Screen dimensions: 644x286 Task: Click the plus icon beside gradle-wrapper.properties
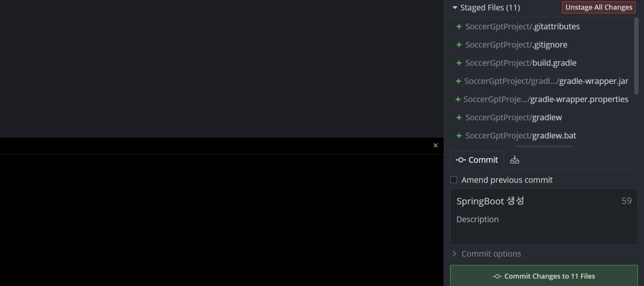(458, 99)
